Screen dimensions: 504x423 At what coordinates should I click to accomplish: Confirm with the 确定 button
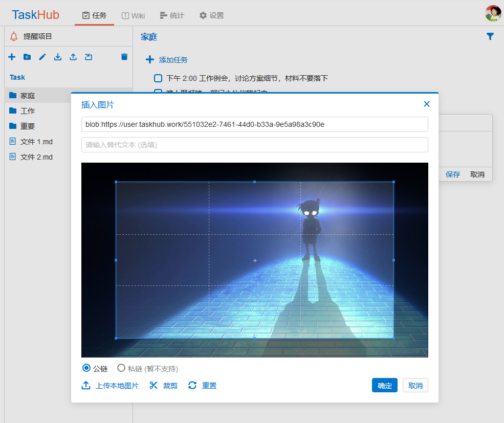[x=385, y=385]
